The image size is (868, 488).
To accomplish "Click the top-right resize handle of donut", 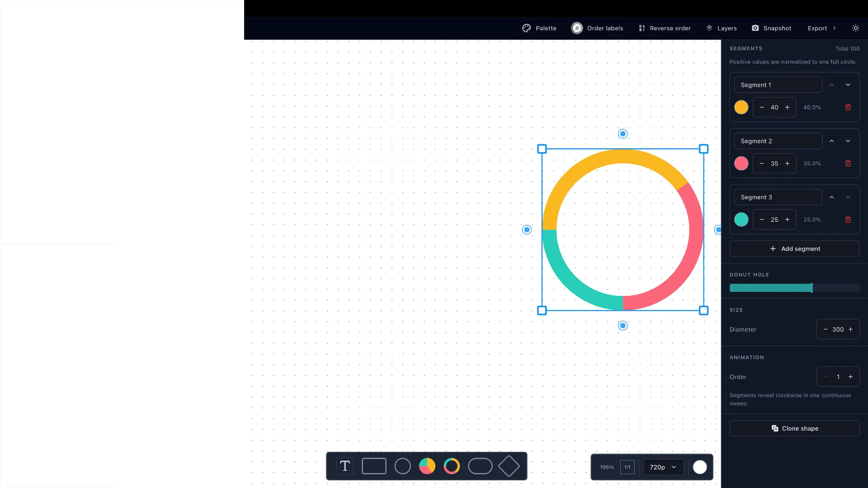I will pyautogui.click(x=703, y=149).
